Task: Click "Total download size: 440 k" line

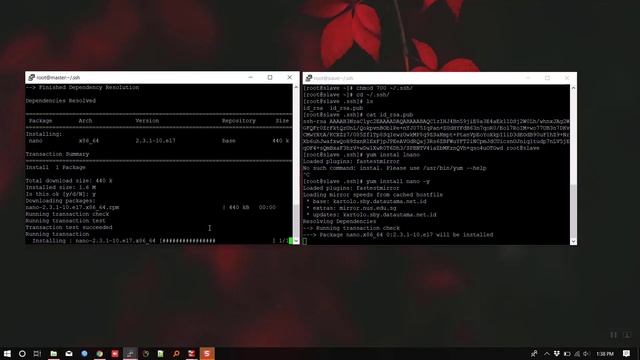Action: (x=69, y=181)
